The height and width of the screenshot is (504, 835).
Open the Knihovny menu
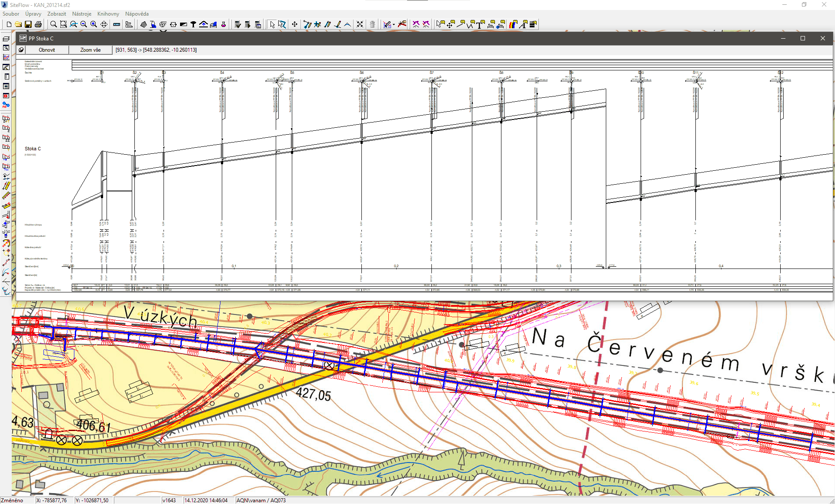pos(108,14)
